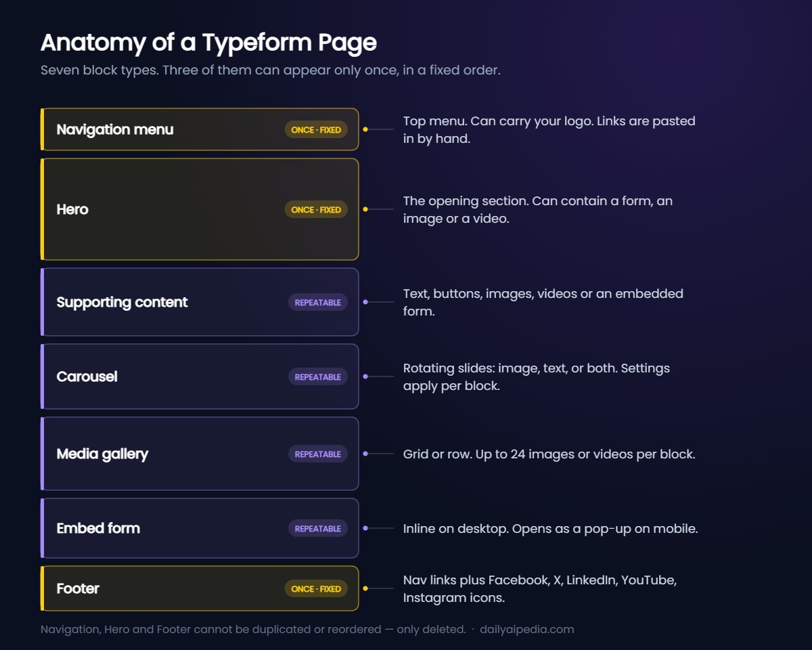Click the 'Rotating slides' description
The width and height of the screenshot is (812, 650).
click(537, 377)
